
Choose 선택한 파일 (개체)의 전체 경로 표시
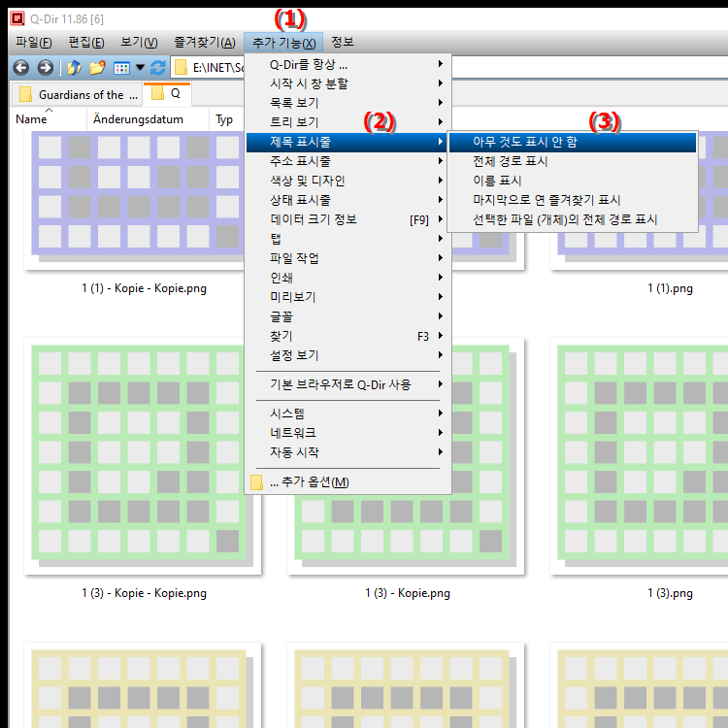click(x=573, y=219)
